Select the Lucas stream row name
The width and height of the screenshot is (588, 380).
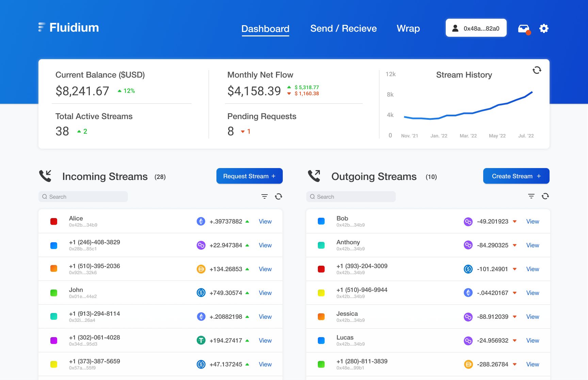tap(345, 337)
